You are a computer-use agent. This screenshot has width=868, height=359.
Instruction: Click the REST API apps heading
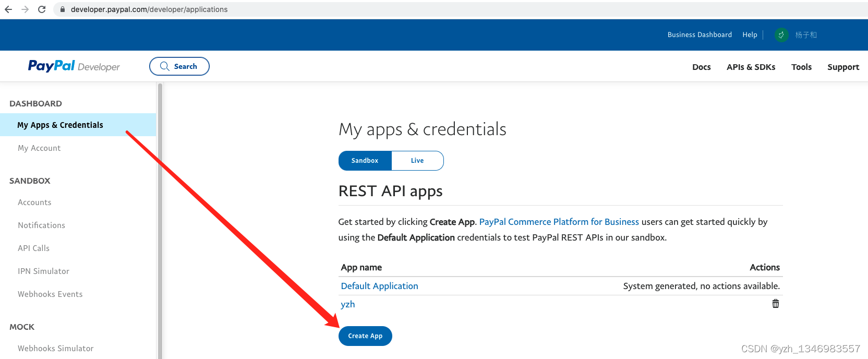coord(390,192)
